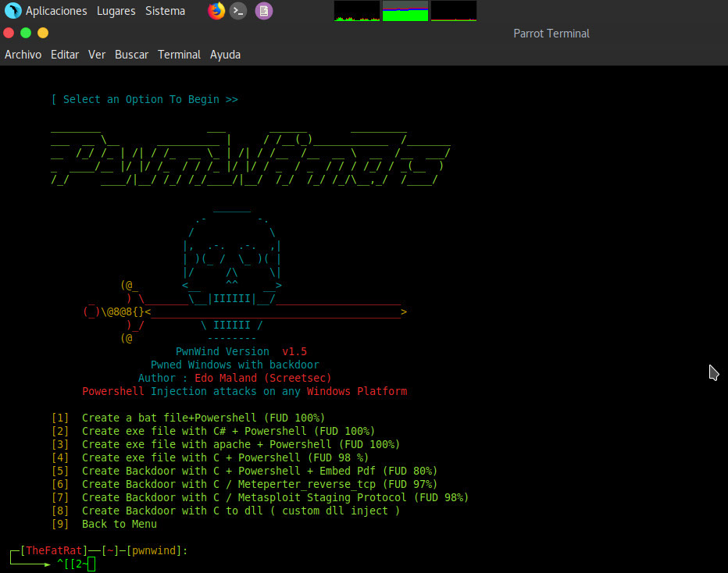Click the red window button
The height and width of the screenshot is (573, 728).
click(x=9, y=33)
